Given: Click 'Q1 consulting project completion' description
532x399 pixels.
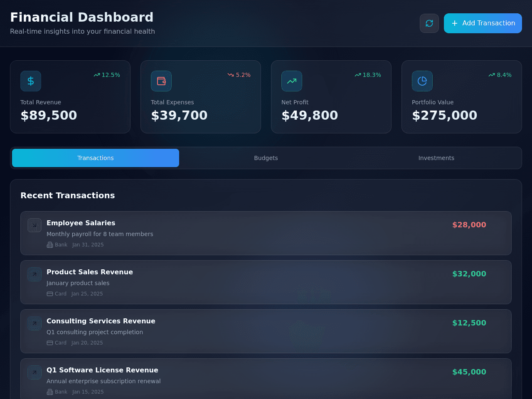Looking at the screenshot, I should [95, 332].
